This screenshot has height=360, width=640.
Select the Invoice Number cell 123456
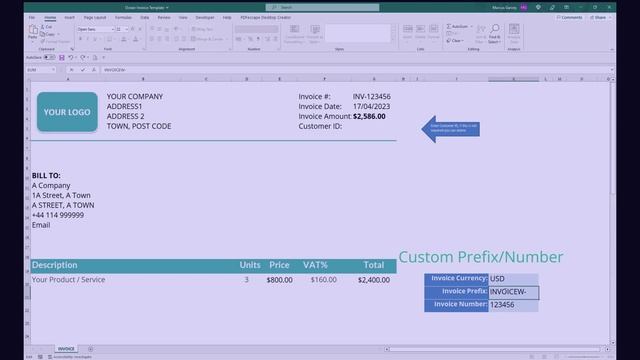(513, 305)
